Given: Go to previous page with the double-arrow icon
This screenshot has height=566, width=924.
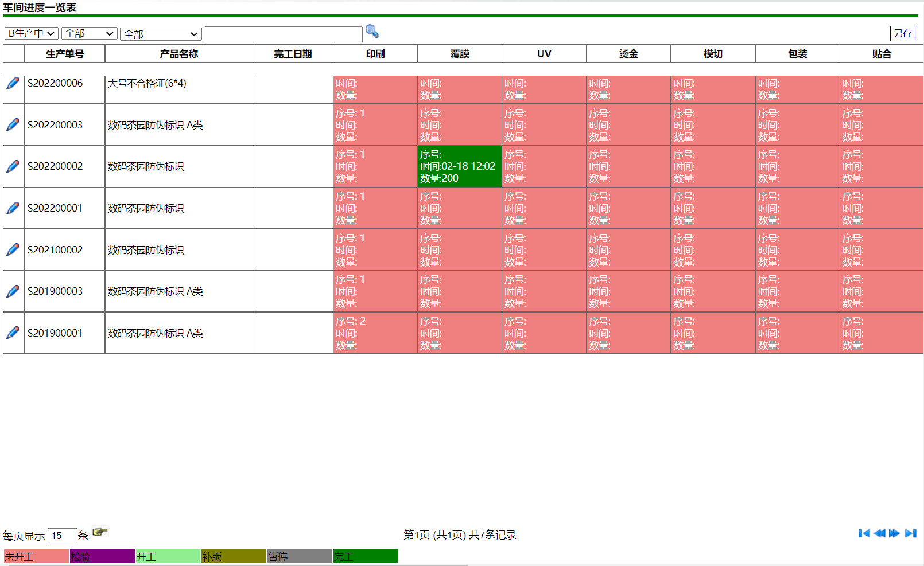Looking at the screenshot, I should pyautogui.click(x=879, y=533).
